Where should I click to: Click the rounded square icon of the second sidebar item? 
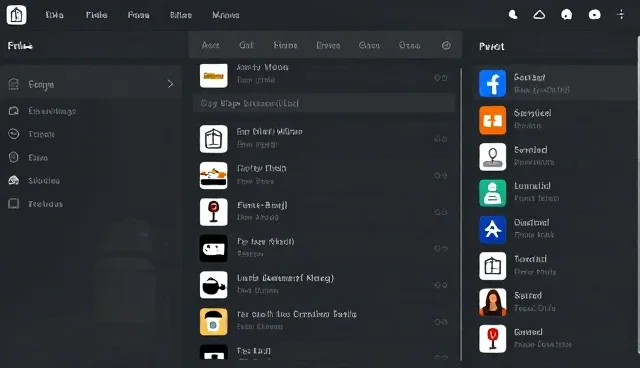tap(14, 111)
